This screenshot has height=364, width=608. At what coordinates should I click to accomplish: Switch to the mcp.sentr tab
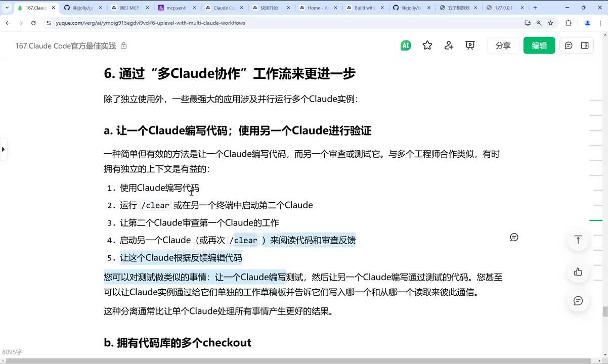pyautogui.click(x=176, y=8)
